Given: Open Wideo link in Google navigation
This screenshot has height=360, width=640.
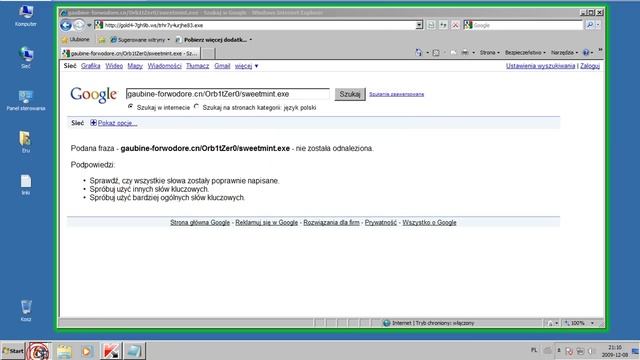Looking at the screenshot, I should coord(114,66).
